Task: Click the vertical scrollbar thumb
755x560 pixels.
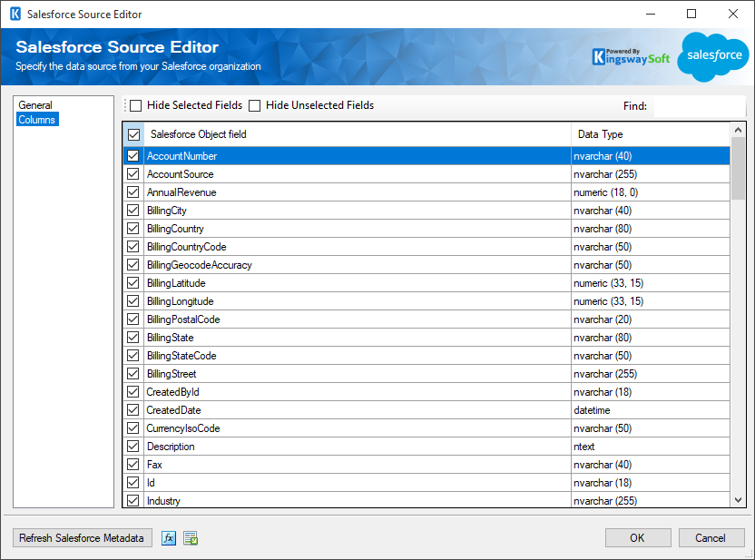Action: (x=738, y=169)
